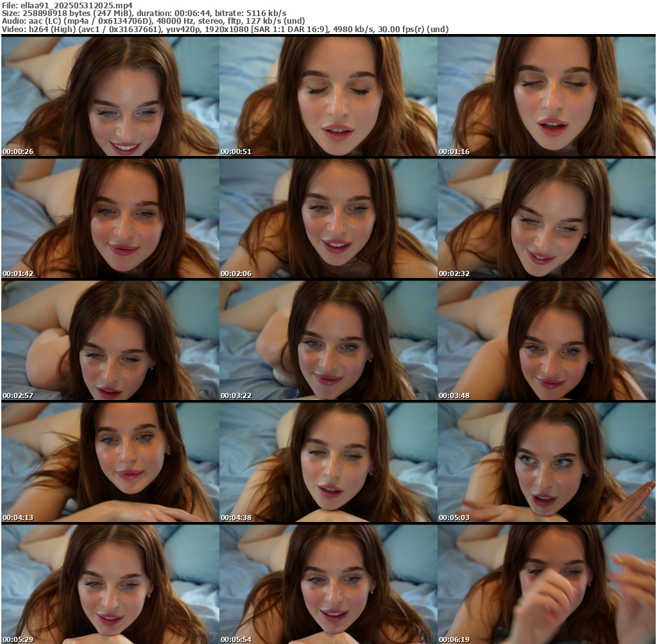Select the thumbnail timestamped 00:00:26
The image size is (657, 644).
(110, 96)
